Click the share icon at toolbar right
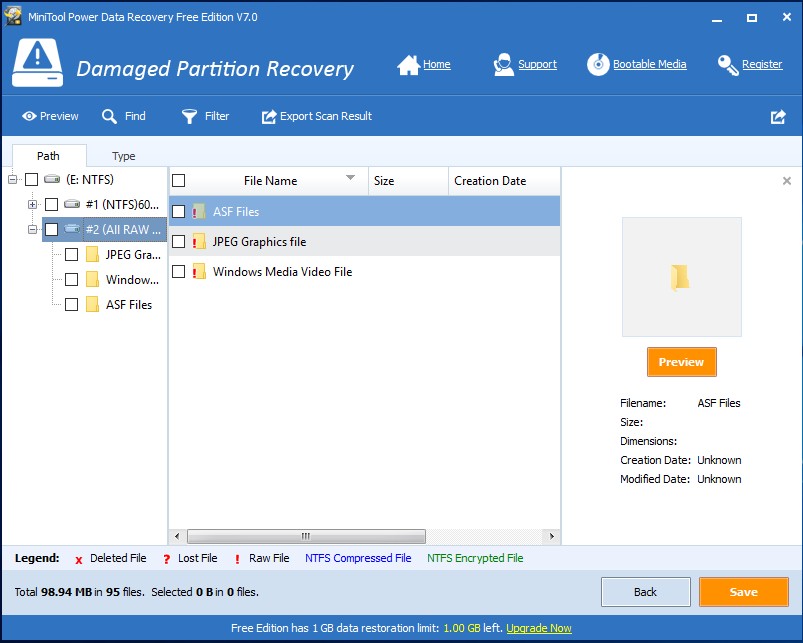Image resolution: width=803 pixels, height=643 pixels. 778,116
